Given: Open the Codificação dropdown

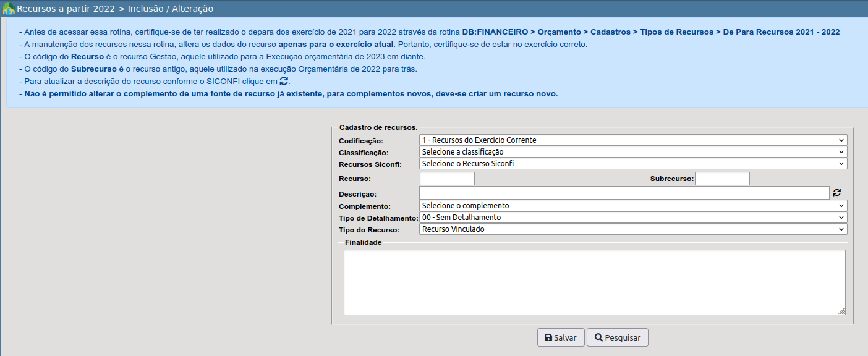Looking at the screenshot, I should 632,140.
